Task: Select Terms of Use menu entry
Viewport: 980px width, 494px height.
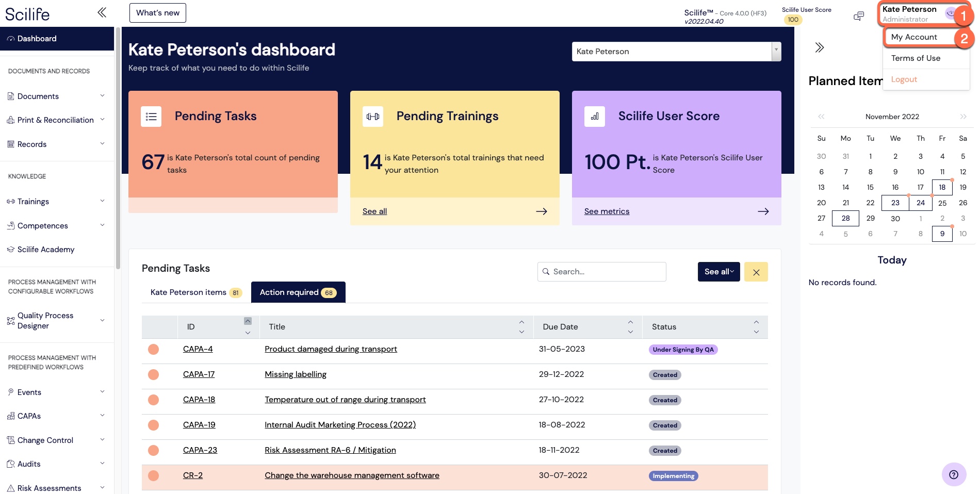Action: pos(916,58)
